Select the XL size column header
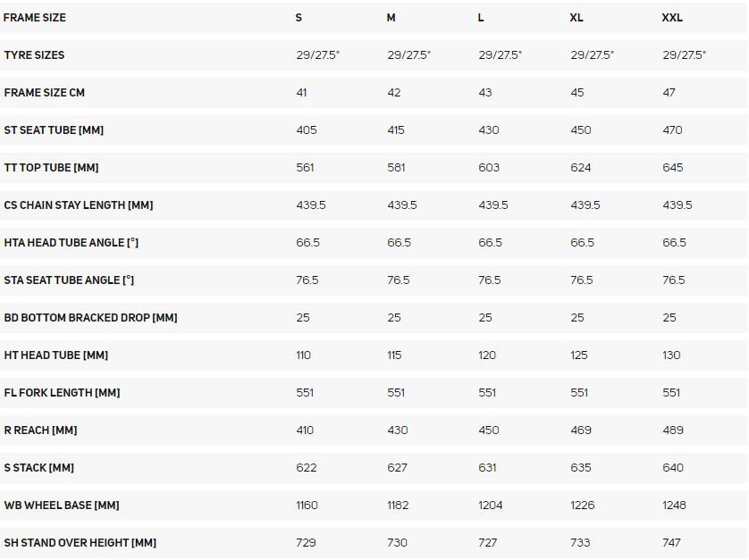Image resolution: width=749 pixels, height=560 pixels. [576, 18]
